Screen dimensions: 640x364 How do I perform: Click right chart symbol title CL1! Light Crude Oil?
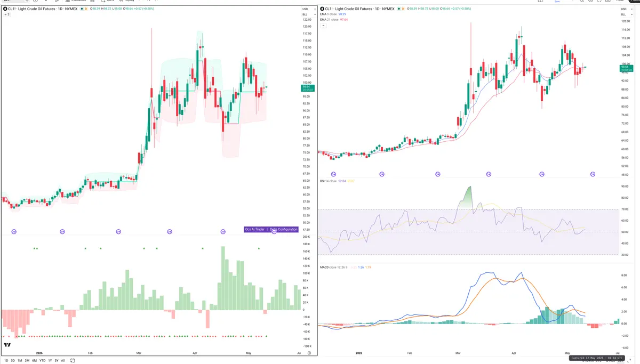(x=359, y=9)
